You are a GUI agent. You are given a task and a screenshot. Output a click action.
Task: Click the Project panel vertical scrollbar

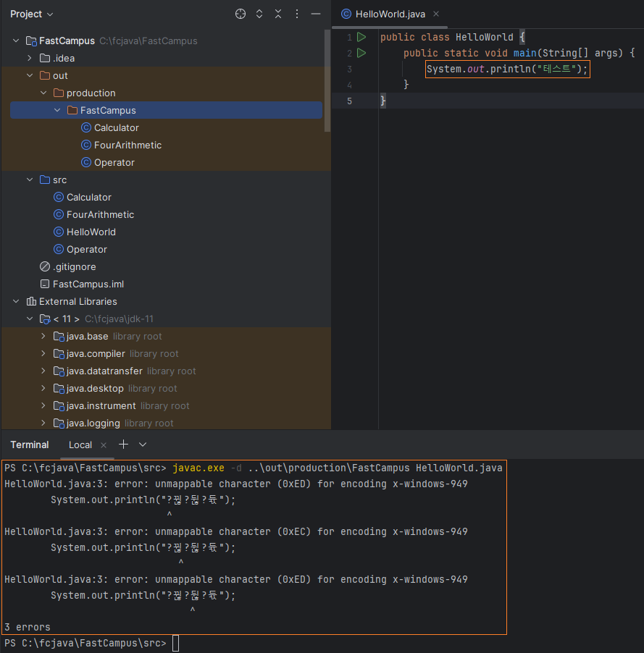[x=327, y=81]
